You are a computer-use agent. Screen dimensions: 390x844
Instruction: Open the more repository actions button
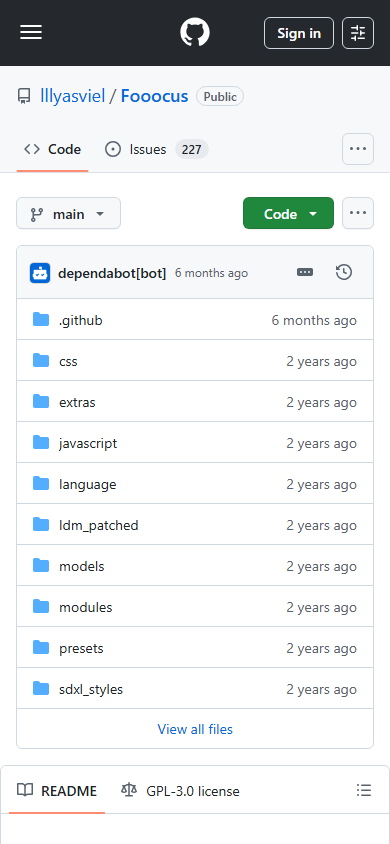pos(358,213)
